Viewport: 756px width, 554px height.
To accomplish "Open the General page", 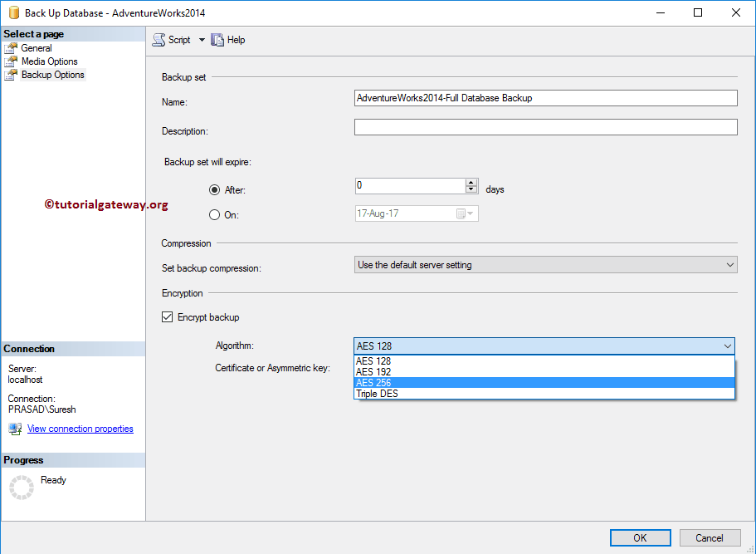I will coord(37,48).
